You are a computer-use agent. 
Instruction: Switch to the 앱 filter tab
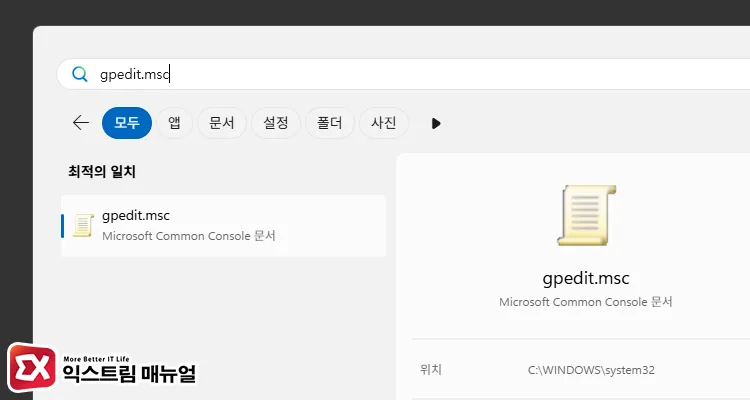175,123
